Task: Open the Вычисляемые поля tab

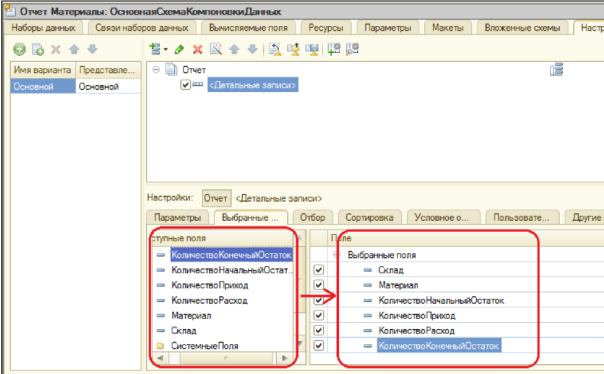Action: pyautogui.click(x=248, y=28)
